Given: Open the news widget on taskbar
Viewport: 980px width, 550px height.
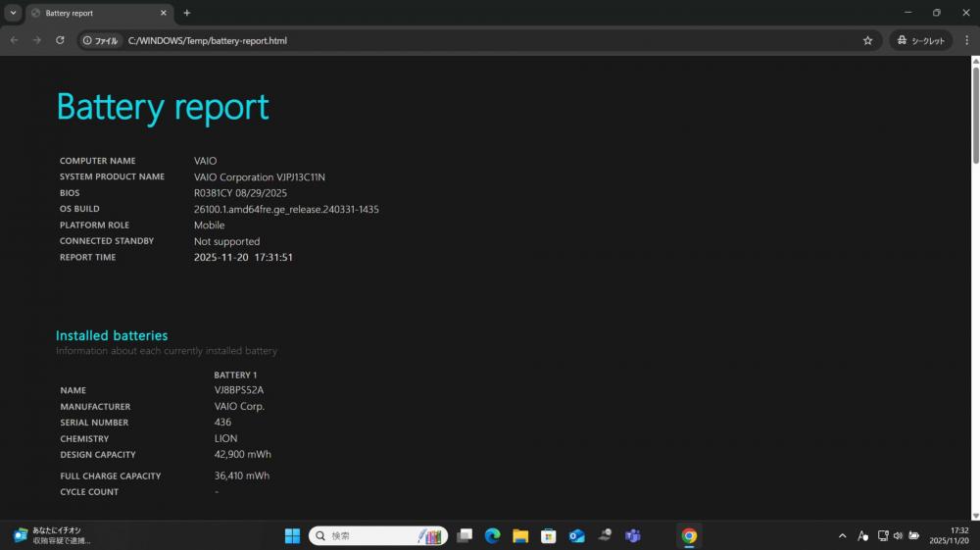Looking at the screenshot, I should [53, 535].
